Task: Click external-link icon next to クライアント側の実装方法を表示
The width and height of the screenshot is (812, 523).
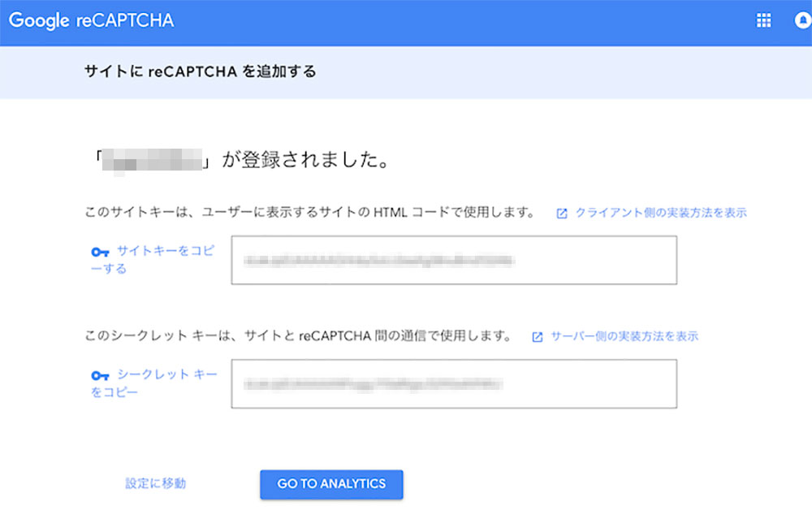Action: coord(561,214)
